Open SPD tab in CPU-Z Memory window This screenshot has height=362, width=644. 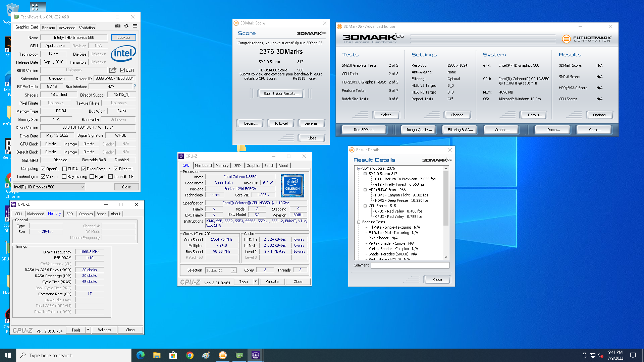[x=69, y=214]
